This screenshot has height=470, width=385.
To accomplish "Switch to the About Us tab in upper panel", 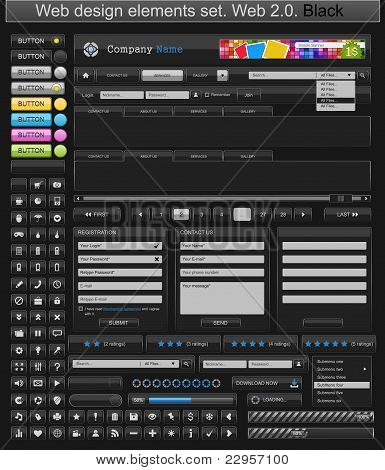I will 148,111.
